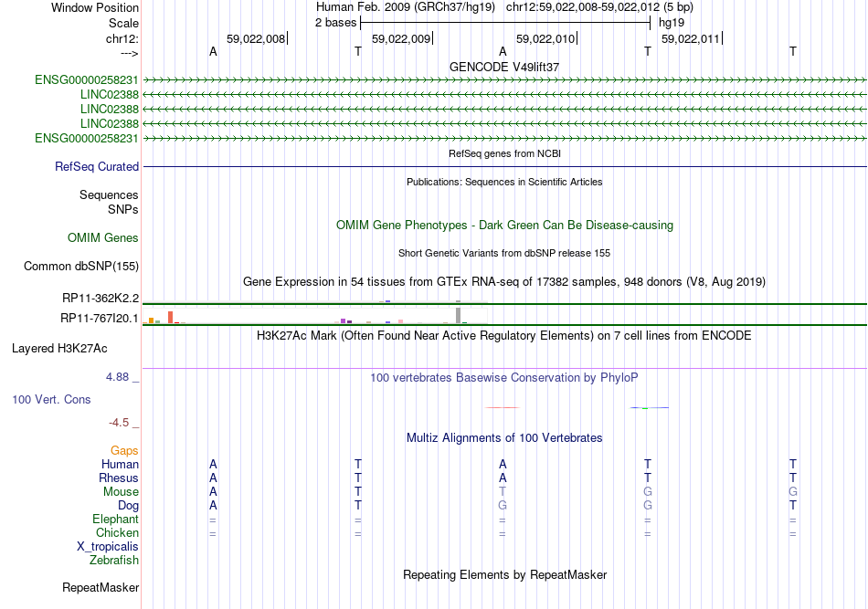868x609 pixels.
Task: Open the GTEx Gene Expression track title
Action: coord(504,281)
